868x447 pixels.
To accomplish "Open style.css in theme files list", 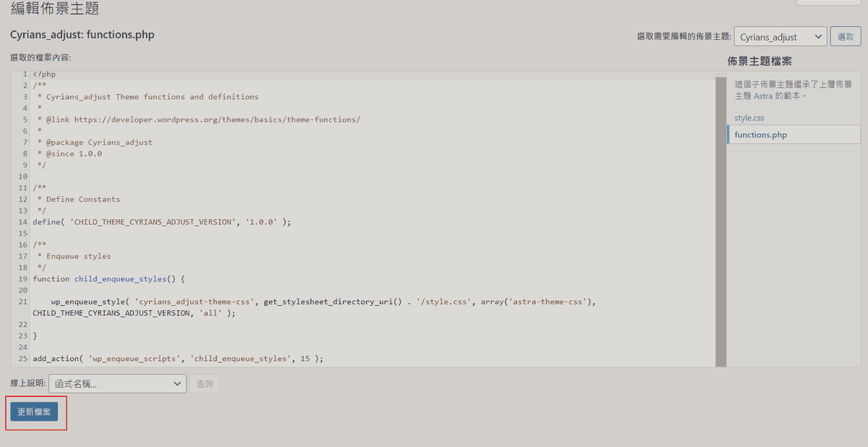I will tap(749, 117).
